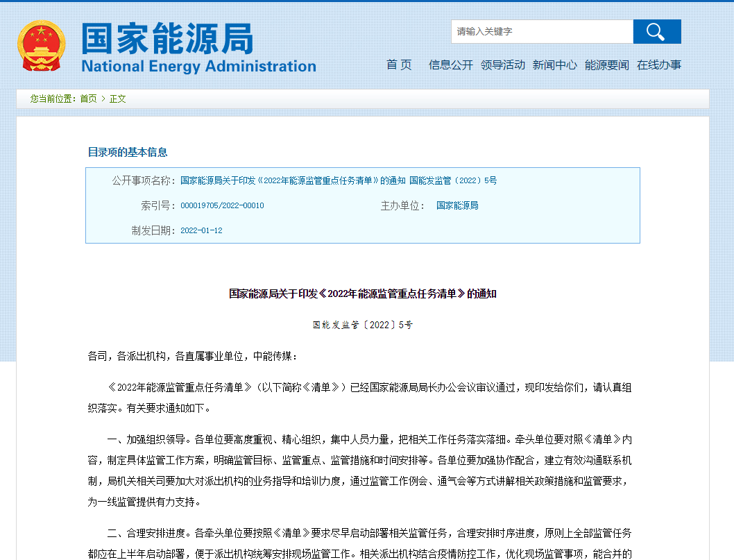This screenshot has height=560, width=734.
Task: Click the 主办单位 value 国家能源局
Action: tap(457, 205)
